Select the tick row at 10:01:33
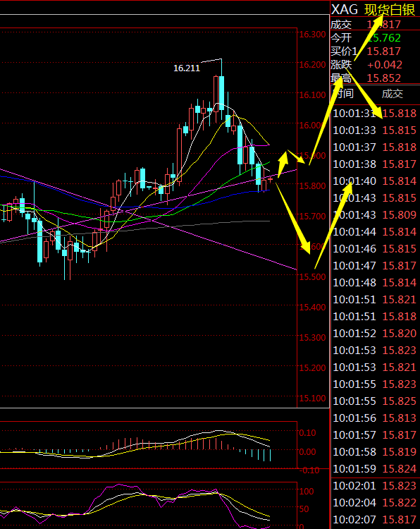Image resolution: width=420 pixels, height=529 pixels. point(374,130)
